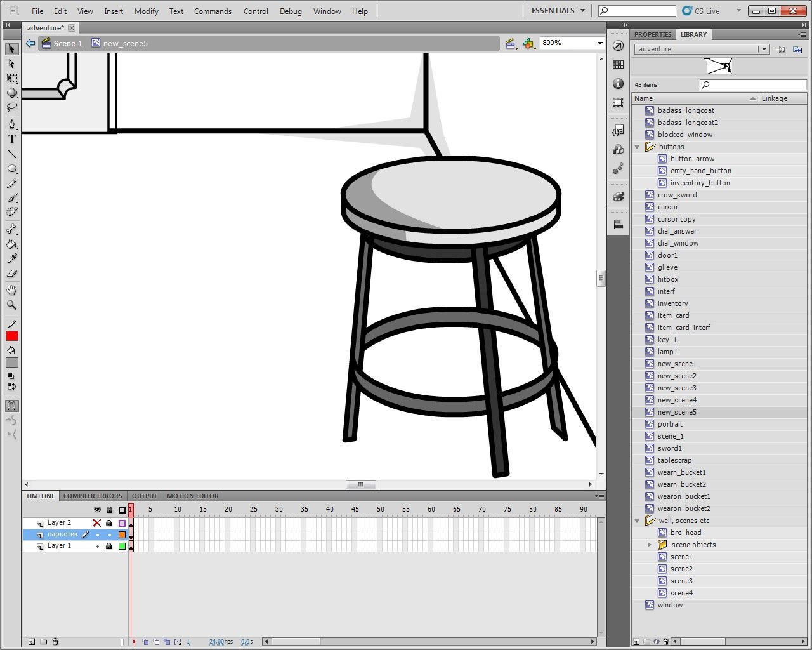Select the Text tool
The width and height of the screenshot is (812, 650).
click(x=11, y=139)
